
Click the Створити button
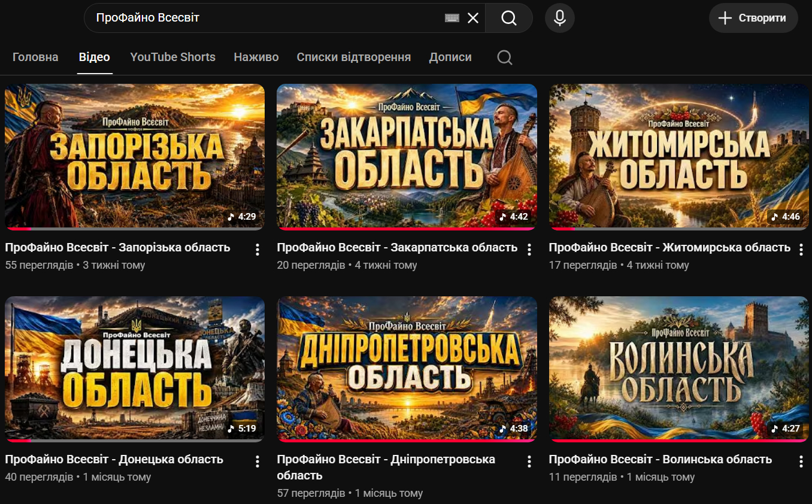click(753, 18)
